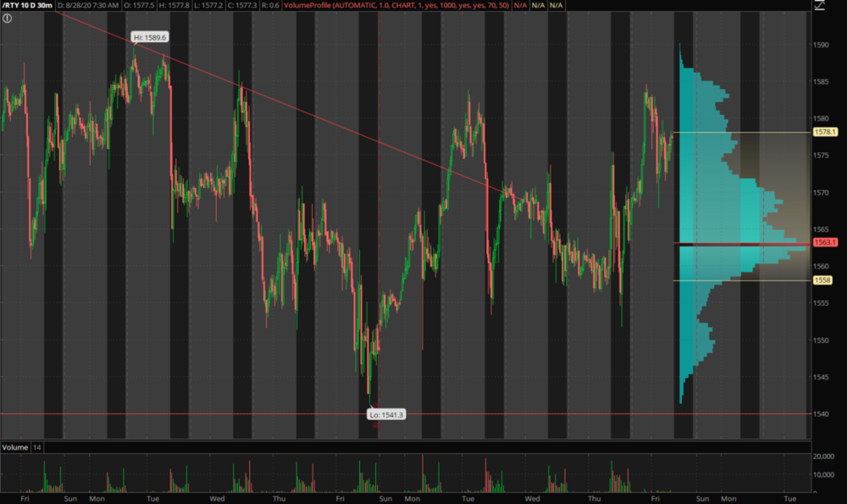
Task: Select the 1578.1 value area high label
Action: [x=824, y=132]
